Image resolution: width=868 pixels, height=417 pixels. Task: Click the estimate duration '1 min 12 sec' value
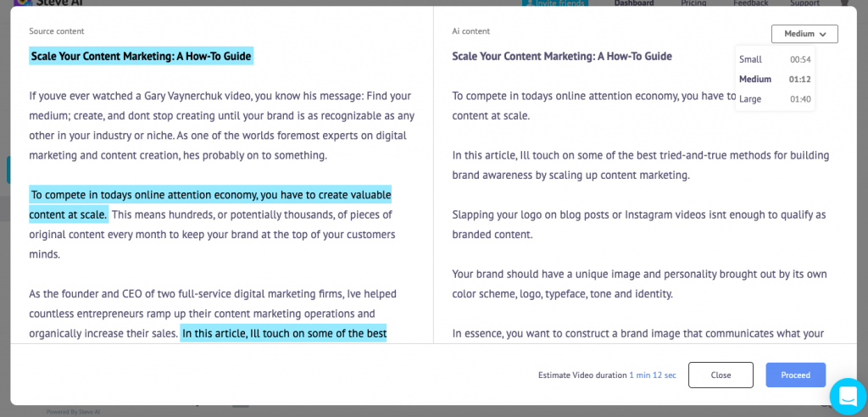point(652,375)
